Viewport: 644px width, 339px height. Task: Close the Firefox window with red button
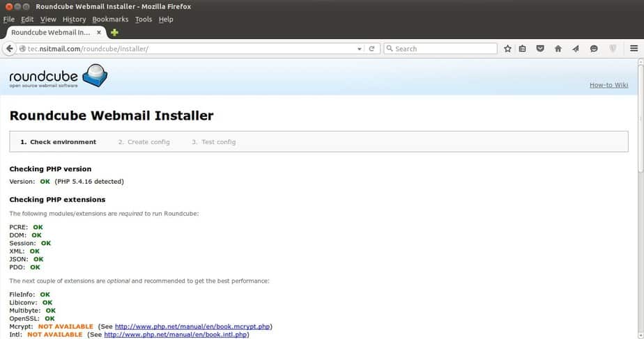tap(8, 6)
